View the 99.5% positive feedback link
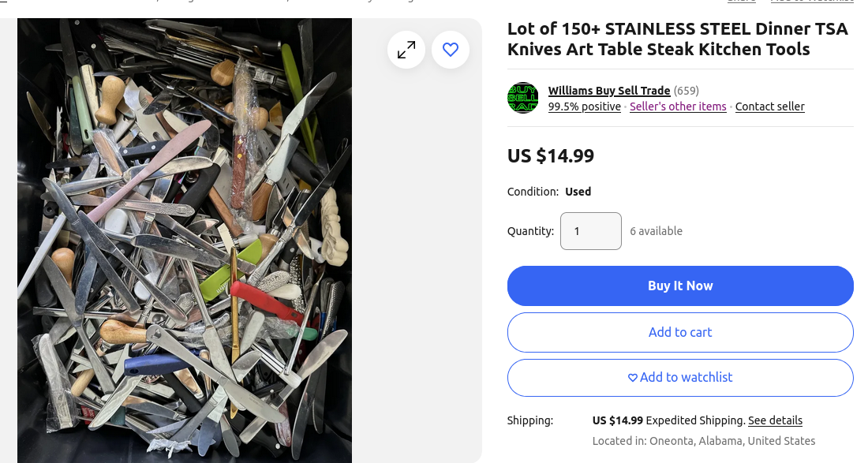This screenshot has width=868, height=463. pyautogui.click(x=585, y=106)
